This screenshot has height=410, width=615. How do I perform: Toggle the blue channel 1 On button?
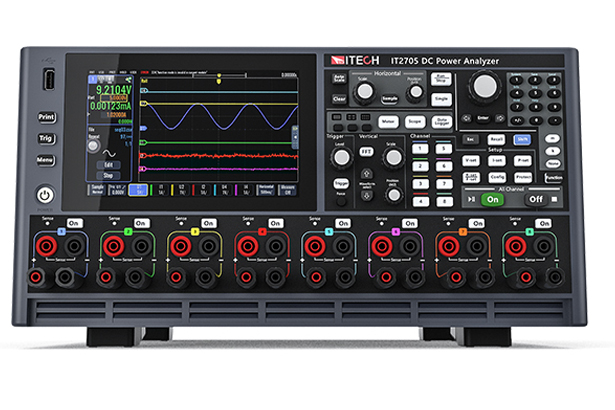[74, 223]
